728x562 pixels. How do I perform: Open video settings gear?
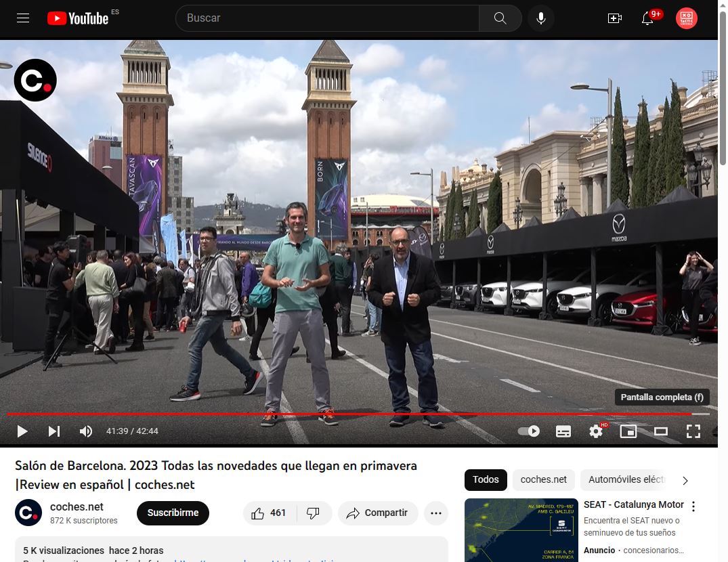point(596,431)
